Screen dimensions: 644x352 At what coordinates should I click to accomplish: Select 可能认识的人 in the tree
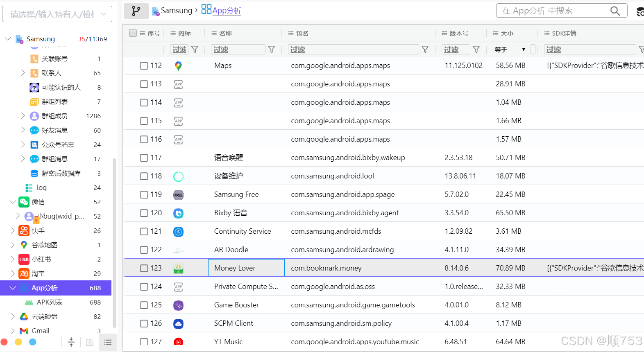pos(61,87)
